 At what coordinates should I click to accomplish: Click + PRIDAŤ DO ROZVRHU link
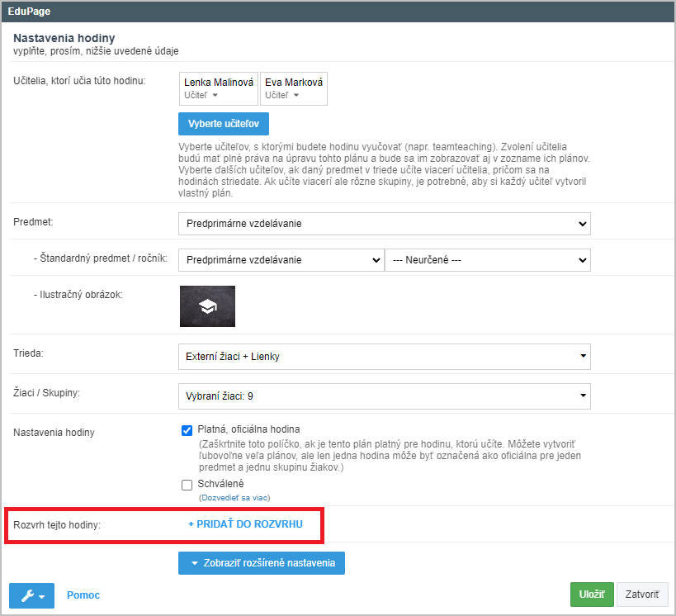245,524
